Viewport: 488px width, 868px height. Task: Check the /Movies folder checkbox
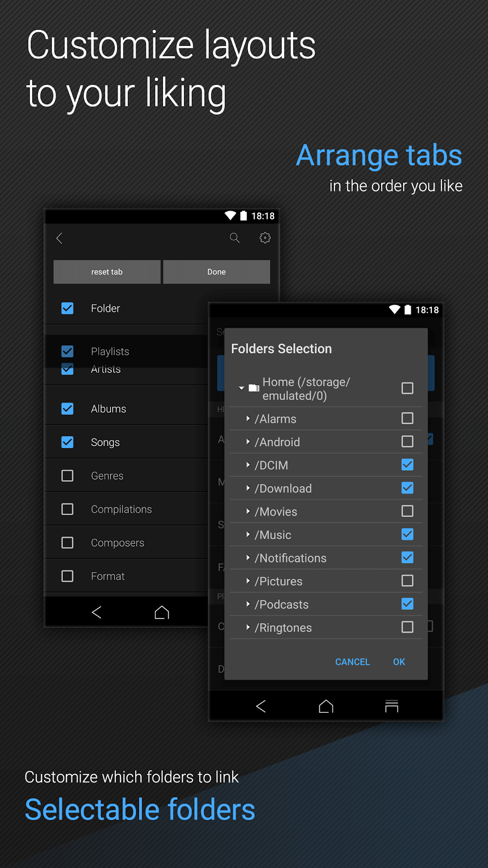click(x=407, y=511)
